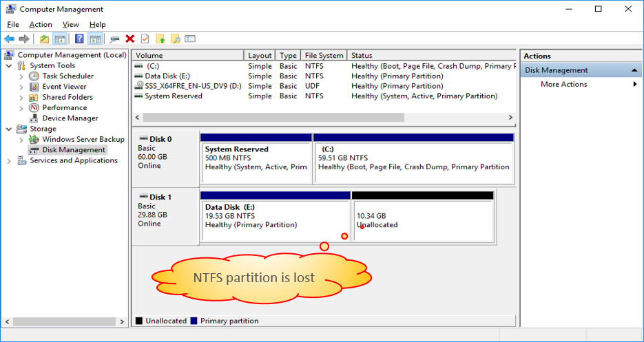Screen dimensions: 644x342
Task: Click volume list horizontal scrollbar right arrow
Action: coord(510,118)
